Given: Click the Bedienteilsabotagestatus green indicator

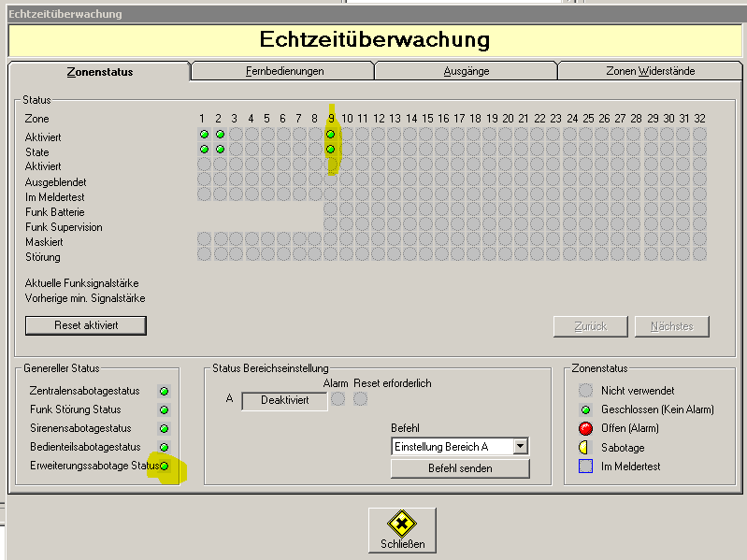Looking at the screenshot, I should [165, 447].
